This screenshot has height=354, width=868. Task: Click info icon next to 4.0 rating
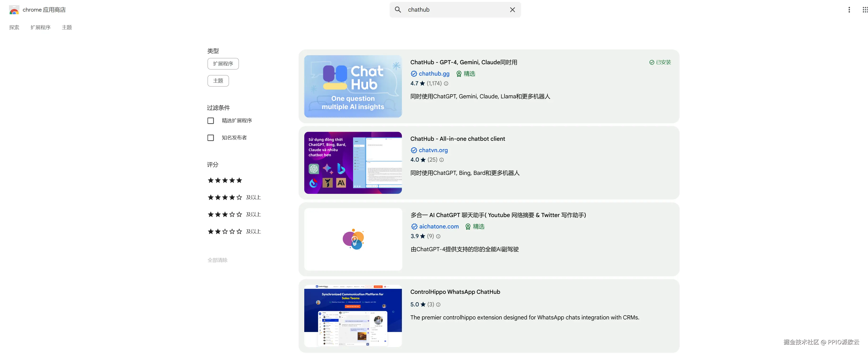tap(441, 160)
